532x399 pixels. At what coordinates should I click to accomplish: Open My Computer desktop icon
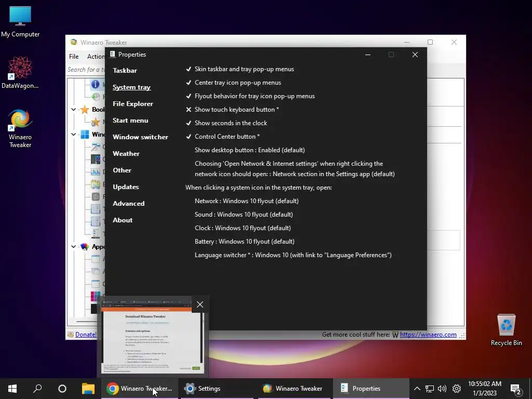click(20, 22)
